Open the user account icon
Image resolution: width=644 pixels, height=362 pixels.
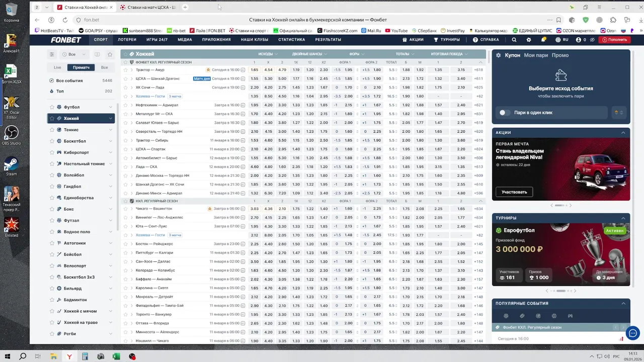pyautogui.click(x=579, y=40)
